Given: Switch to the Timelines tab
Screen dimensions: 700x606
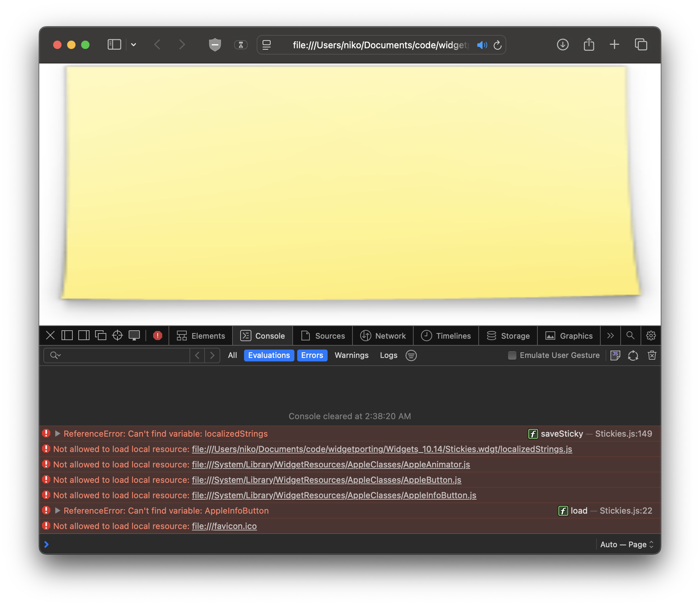Looking at the screenshot, I should 446,336.
